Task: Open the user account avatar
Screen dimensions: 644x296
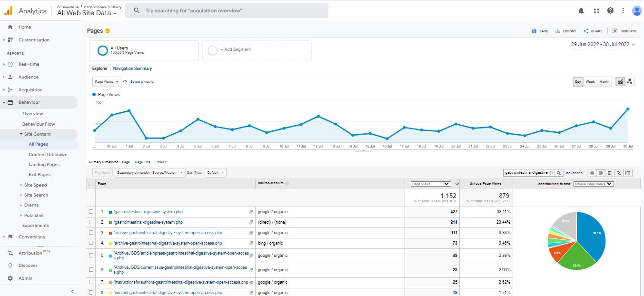Action: coord(637,10)
